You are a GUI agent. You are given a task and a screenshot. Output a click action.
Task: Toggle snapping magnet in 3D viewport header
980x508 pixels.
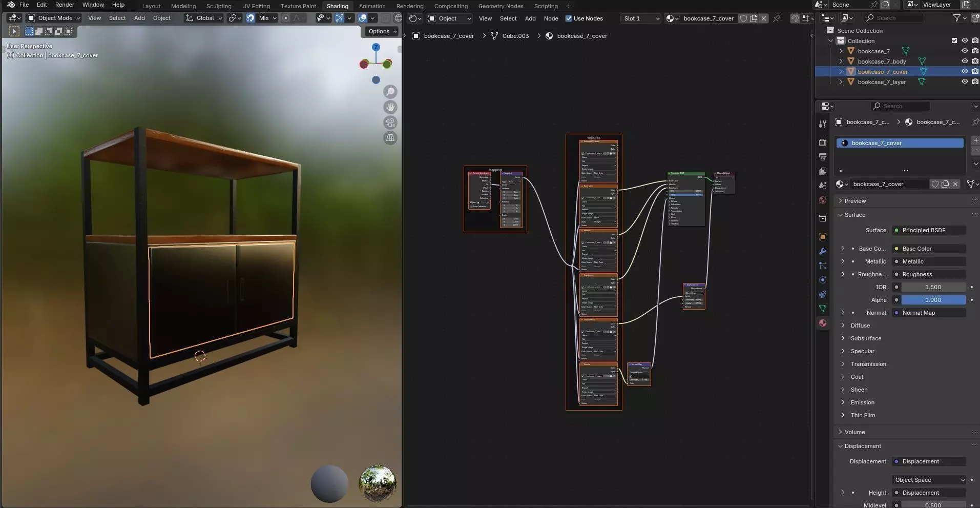[251, 18]
